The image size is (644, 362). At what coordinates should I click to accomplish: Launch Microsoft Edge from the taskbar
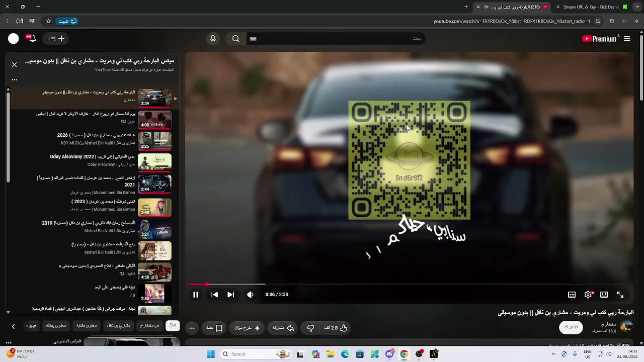point(345,354)
